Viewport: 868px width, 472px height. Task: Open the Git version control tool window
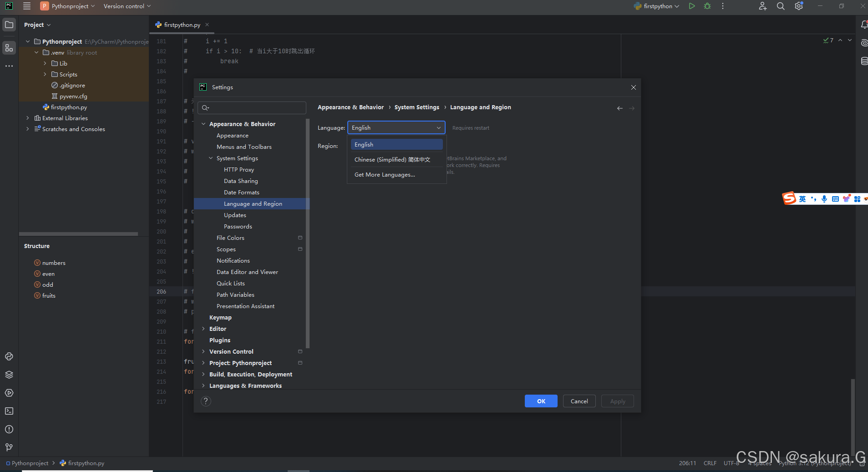click(9, 447)
